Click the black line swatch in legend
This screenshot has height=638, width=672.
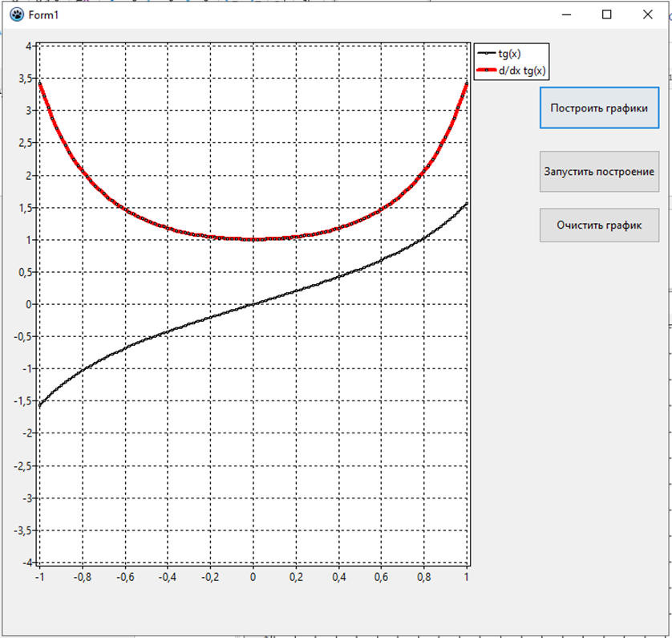point(486,54)
